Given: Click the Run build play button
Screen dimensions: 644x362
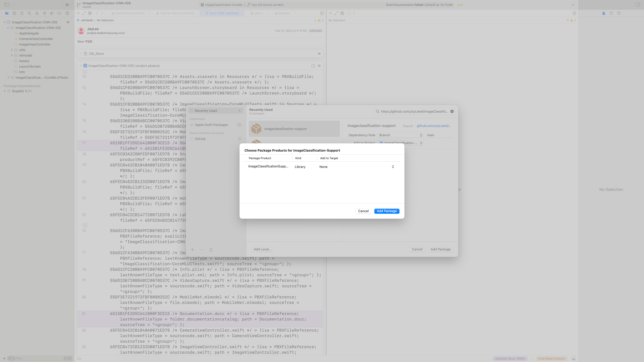Looking at the screenshot, I should point(67,5).
